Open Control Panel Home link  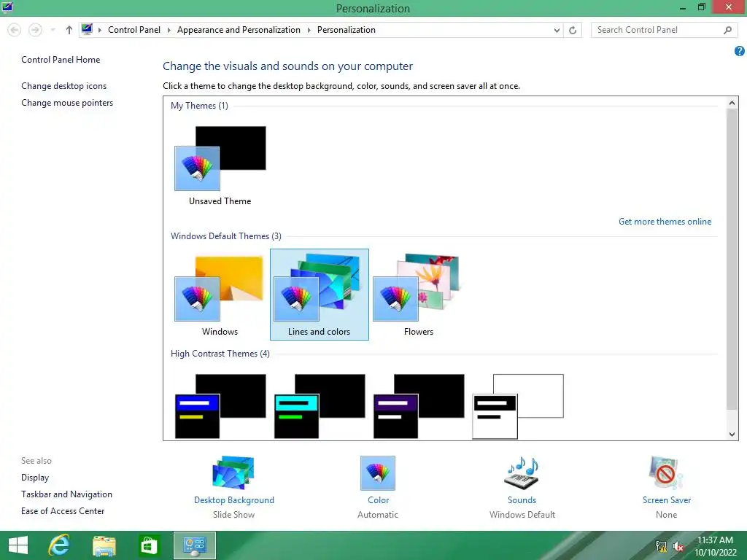[61, 60]
